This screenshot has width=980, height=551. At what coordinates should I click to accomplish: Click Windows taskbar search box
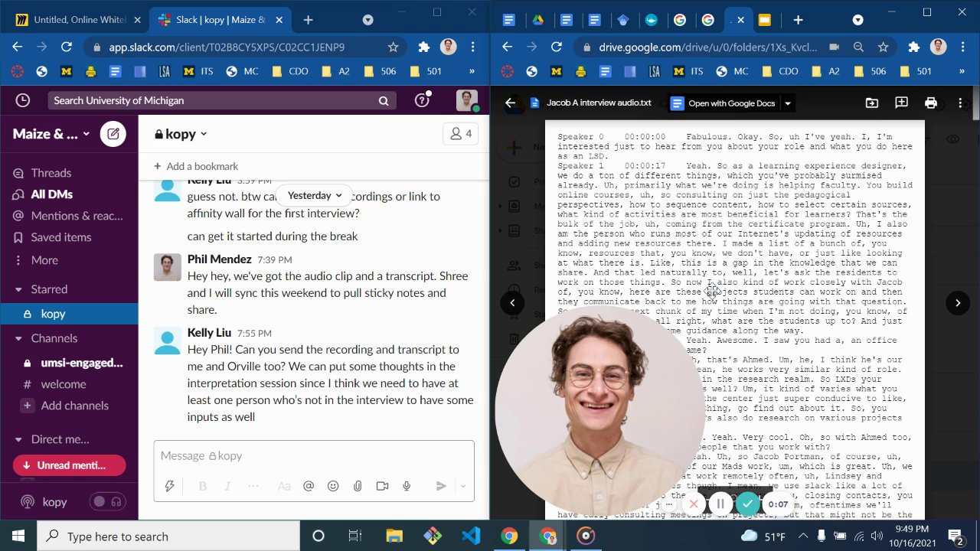click(x=168, y=536)
